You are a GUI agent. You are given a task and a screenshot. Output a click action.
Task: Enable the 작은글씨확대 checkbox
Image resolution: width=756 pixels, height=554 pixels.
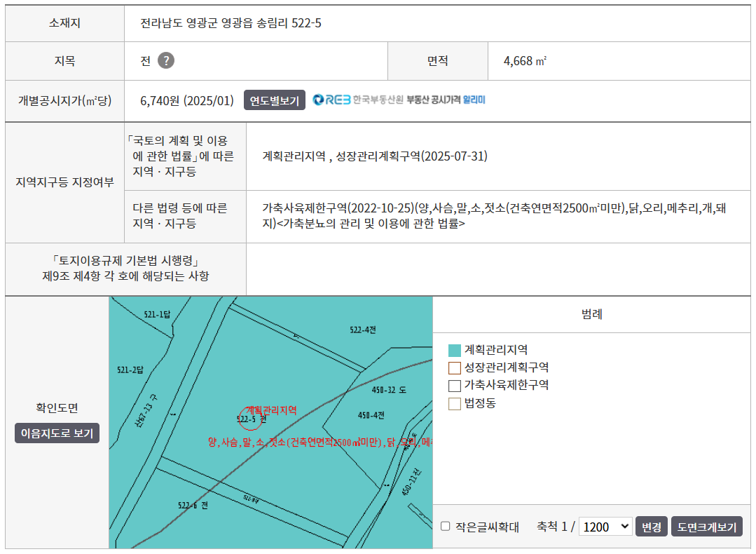pyautogui.click(x=446, y=527)
